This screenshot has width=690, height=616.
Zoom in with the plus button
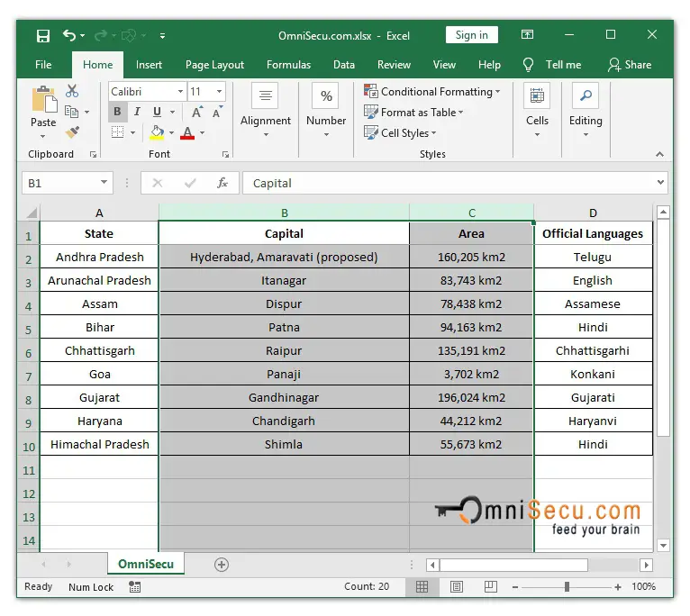(x=618, y=587)
